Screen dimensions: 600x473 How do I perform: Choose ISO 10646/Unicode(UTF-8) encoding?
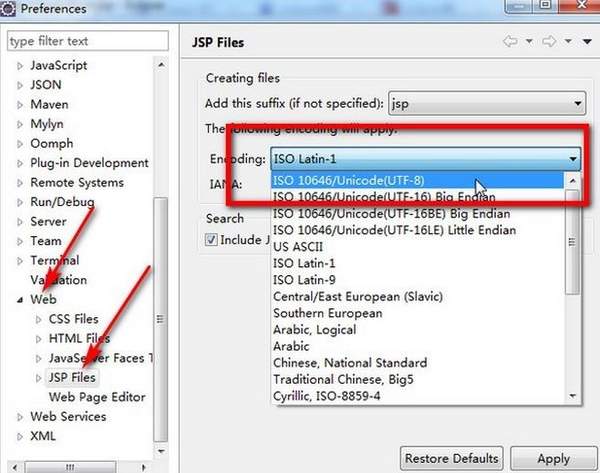coord(417,180)
